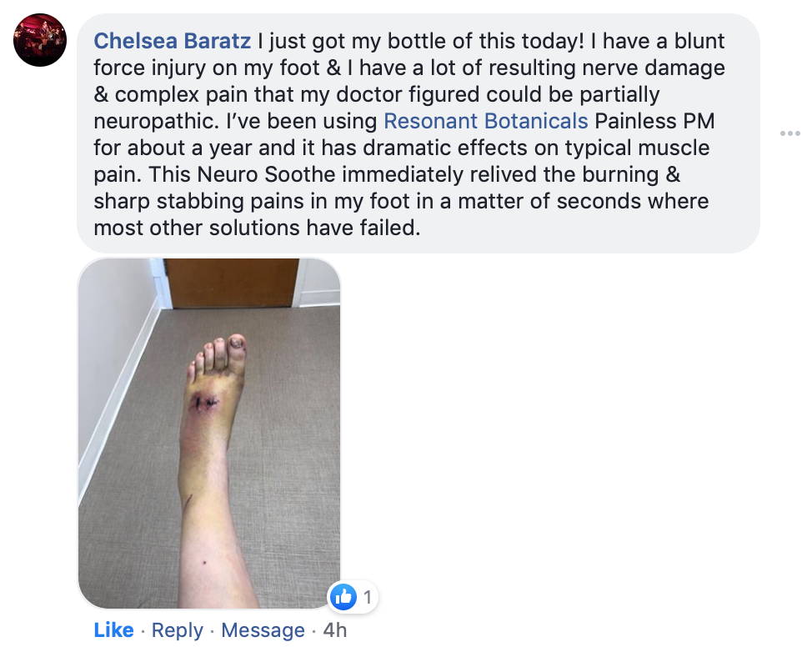Reply to the Neuro Soothe comment
Viewport: 812px width, 652px height.
pos(177,629)
